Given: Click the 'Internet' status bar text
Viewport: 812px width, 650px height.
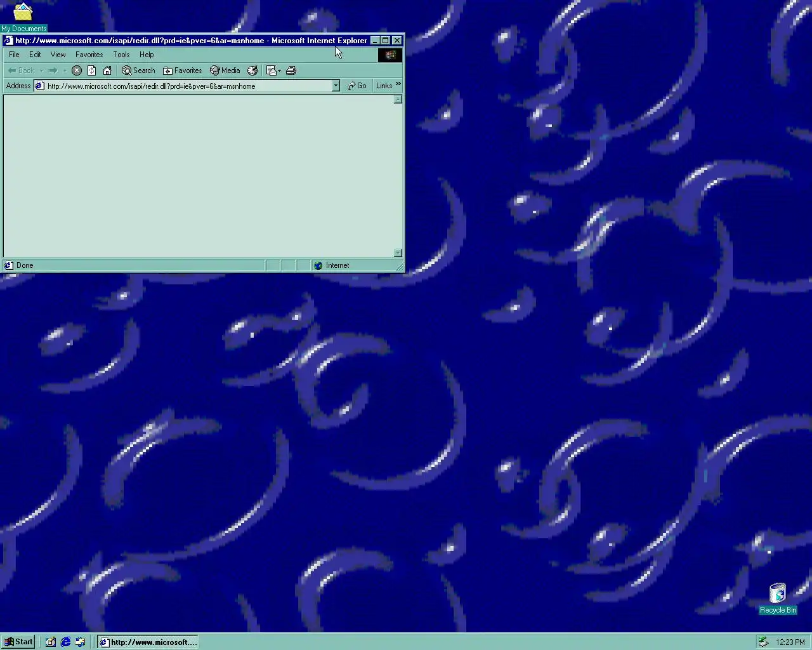Looking at the screenshot, I should point(337,265).
